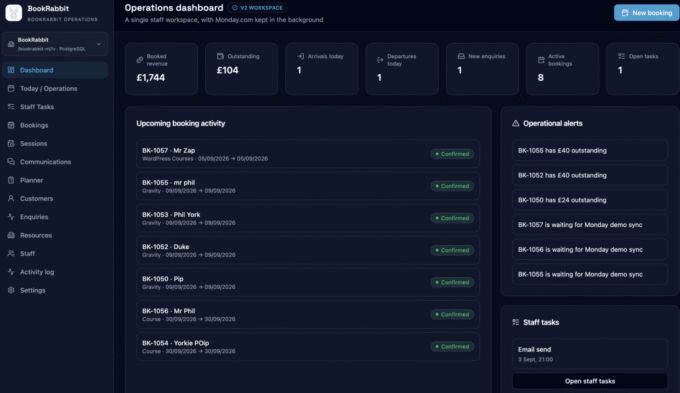The width and height of the screenshot is (680, 393).
Task: Click the Staff Tasks checklist icon
Action: click(11, 107)
